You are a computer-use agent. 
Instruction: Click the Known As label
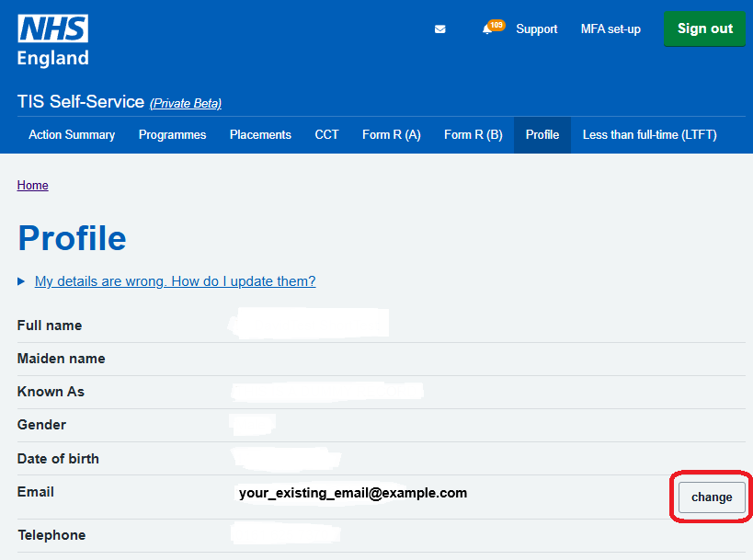pyautogui.click(x=51, y=392)
